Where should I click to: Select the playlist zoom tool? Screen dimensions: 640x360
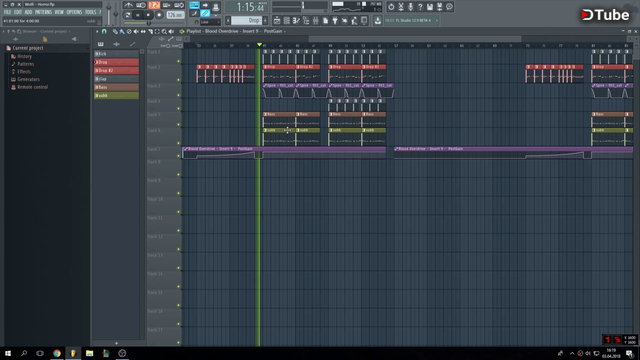(164, 31)
